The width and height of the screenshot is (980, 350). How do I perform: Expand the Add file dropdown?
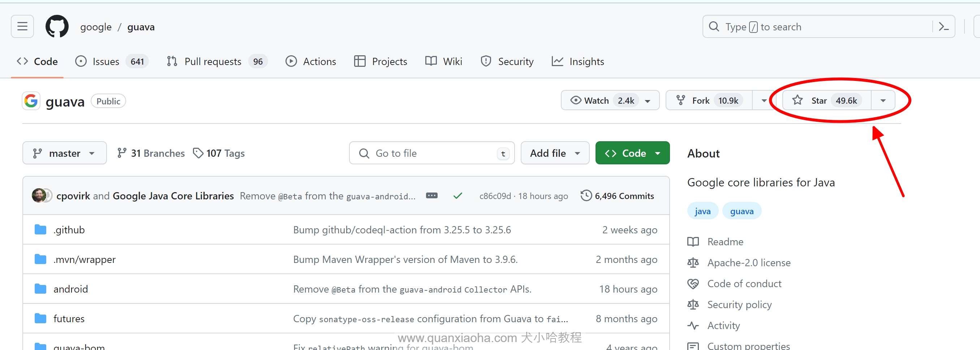pos(555,153)
